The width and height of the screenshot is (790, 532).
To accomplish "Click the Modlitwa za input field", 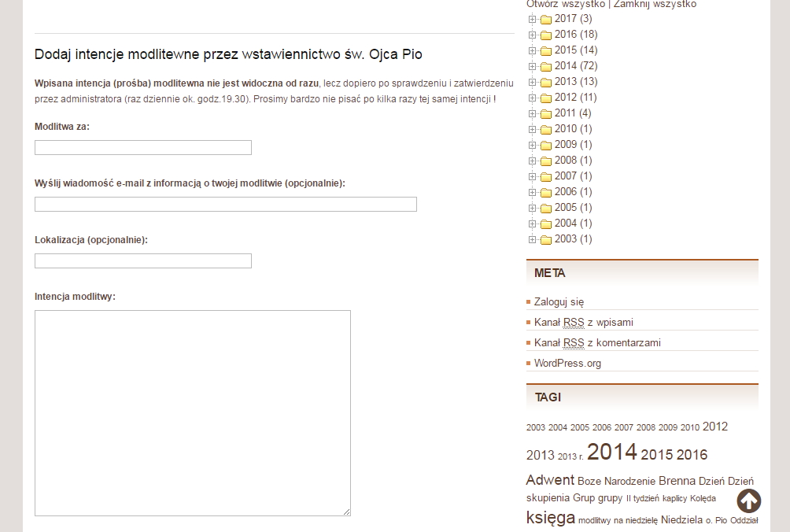I will (x=142, y=147).
